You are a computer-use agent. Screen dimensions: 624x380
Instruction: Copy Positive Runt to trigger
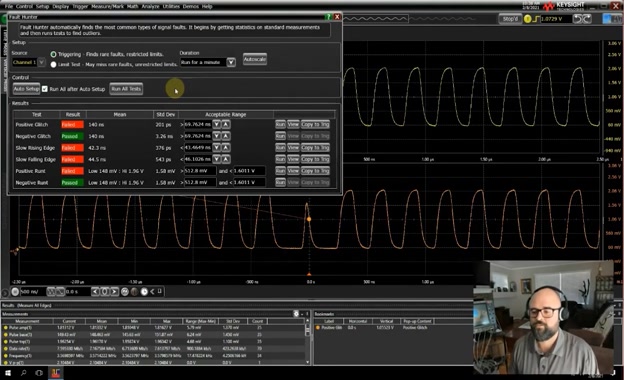(x=315, y=171)
